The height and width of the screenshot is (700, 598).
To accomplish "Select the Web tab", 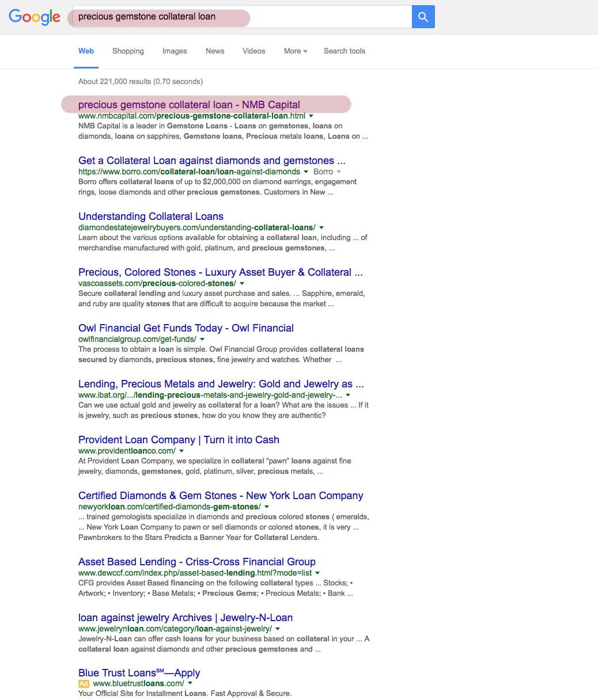I will (86, 51).
